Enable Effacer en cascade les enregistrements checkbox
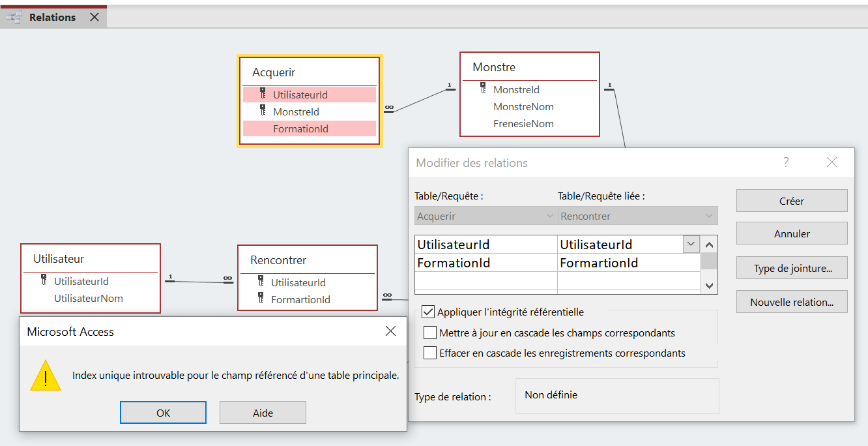The height and width of the screenshot is (446, 868). click(x=430, y=353)
